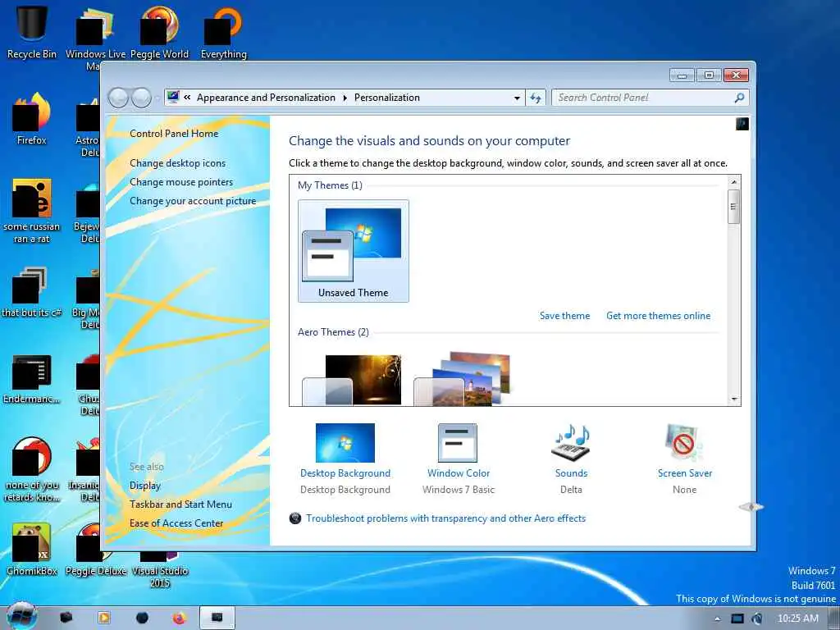Viewport: 840px width, 630px height.
Task: Click the Screen Saver icon
Action: tap(684, 442)
